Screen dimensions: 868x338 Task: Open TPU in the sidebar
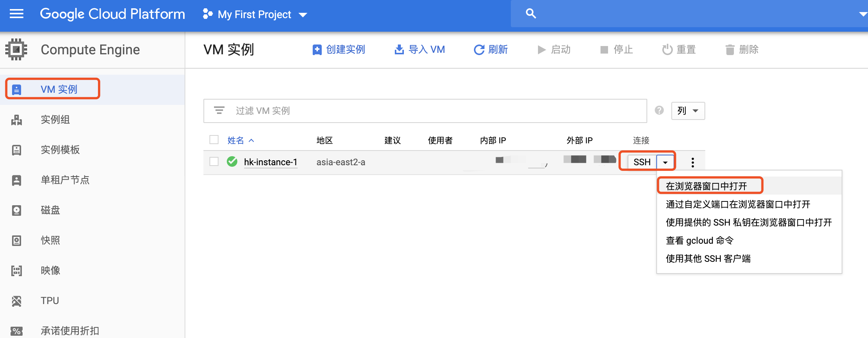50,301
